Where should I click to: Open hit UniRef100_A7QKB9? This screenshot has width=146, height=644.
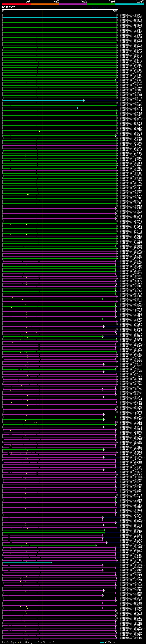(131, 30)
